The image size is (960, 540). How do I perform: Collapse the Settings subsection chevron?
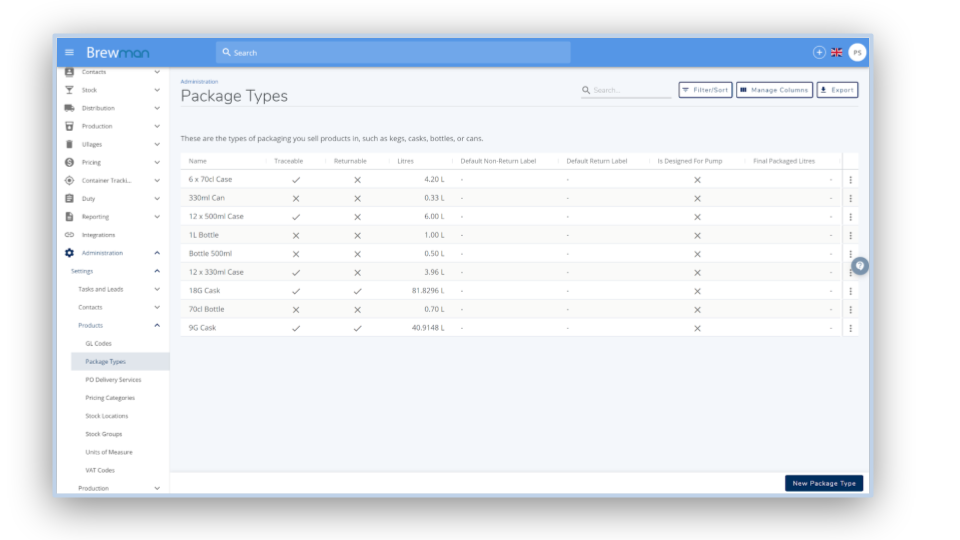point(157,271)
